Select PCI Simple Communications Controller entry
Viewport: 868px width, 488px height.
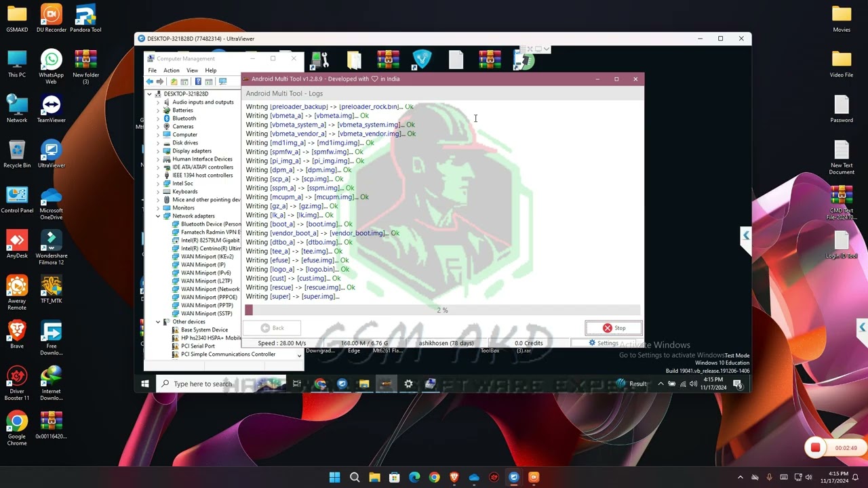[228, 354]
